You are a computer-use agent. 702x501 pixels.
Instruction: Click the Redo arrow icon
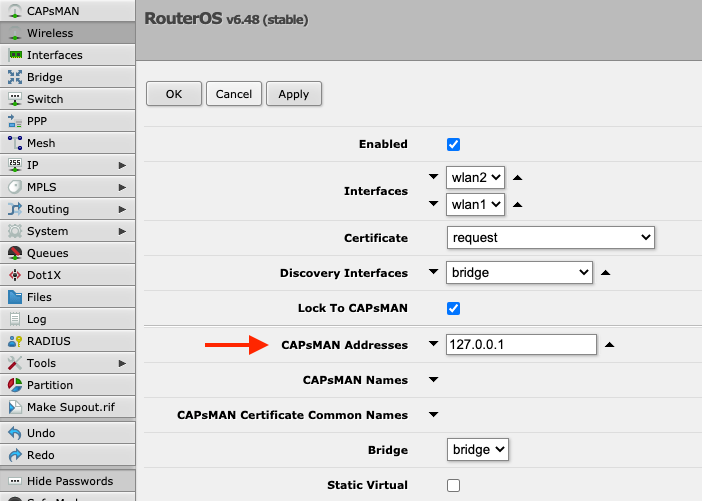pos(15,455)
